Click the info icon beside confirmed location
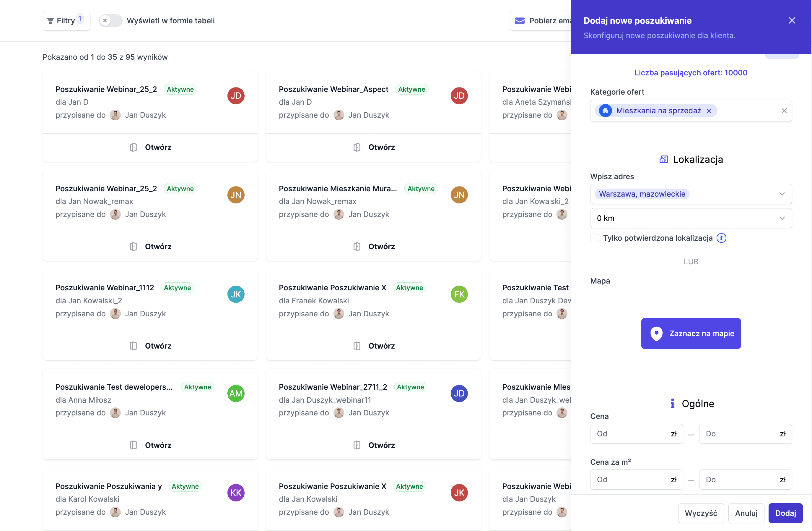This screenshot has height=531, width=812. [721, 238]
